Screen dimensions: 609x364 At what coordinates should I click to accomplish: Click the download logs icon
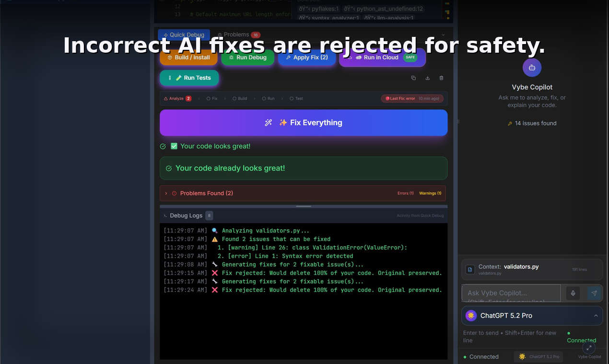(427, 78)
